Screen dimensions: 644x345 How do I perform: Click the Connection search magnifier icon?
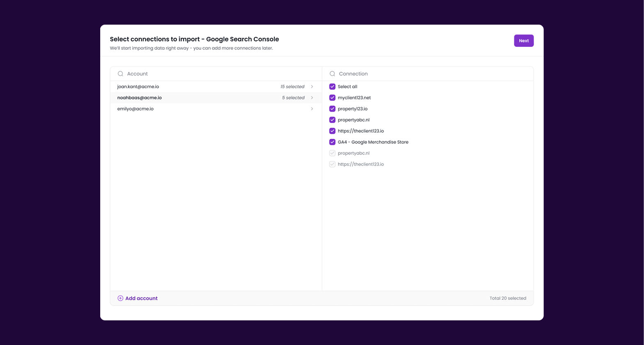[332, 74]
